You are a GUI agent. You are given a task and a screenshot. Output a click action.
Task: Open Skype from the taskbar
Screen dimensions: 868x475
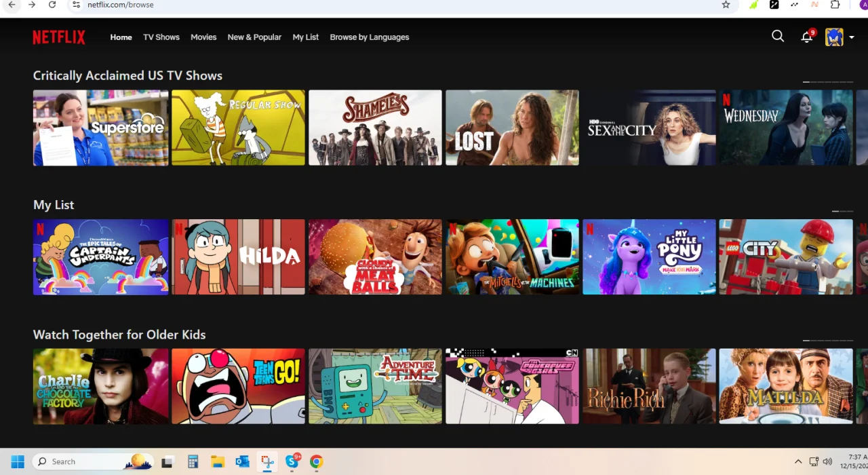tap(292, 462)
